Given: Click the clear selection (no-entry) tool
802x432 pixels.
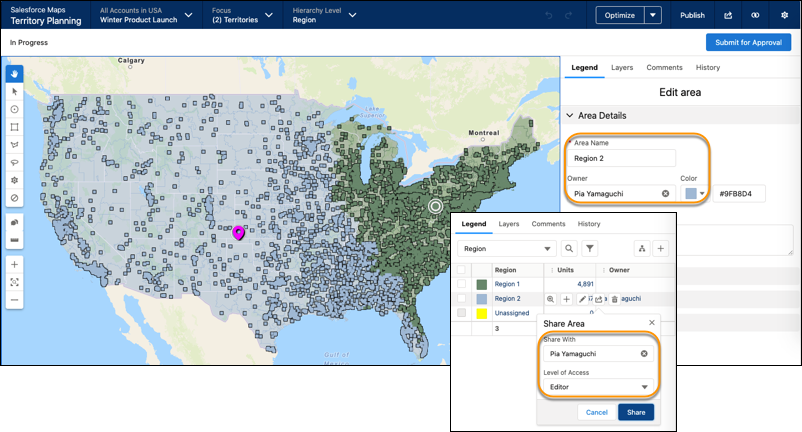Looking at the screenshot, I should pyautogui.click(x=14, y=198).
